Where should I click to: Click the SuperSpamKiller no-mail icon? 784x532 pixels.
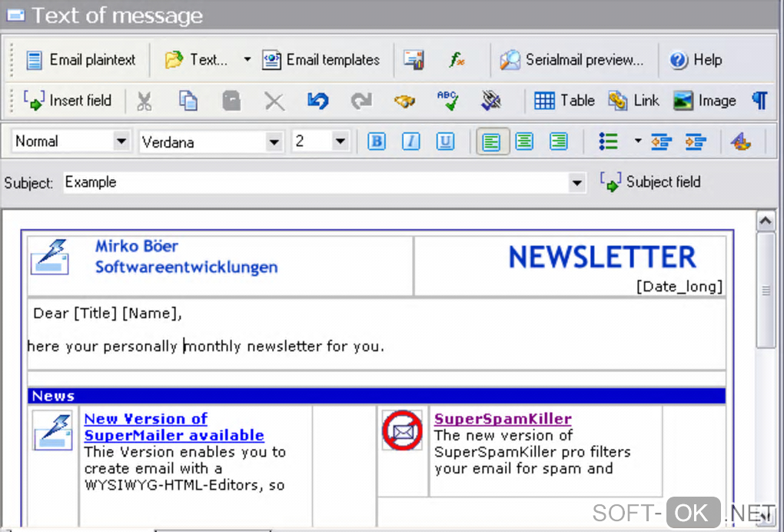coord(403,430)
